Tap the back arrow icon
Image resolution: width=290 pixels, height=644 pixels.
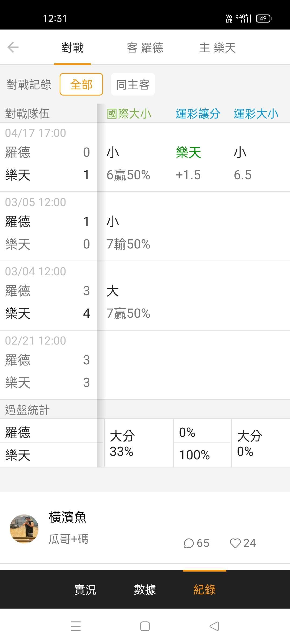[x=13, y=47]
